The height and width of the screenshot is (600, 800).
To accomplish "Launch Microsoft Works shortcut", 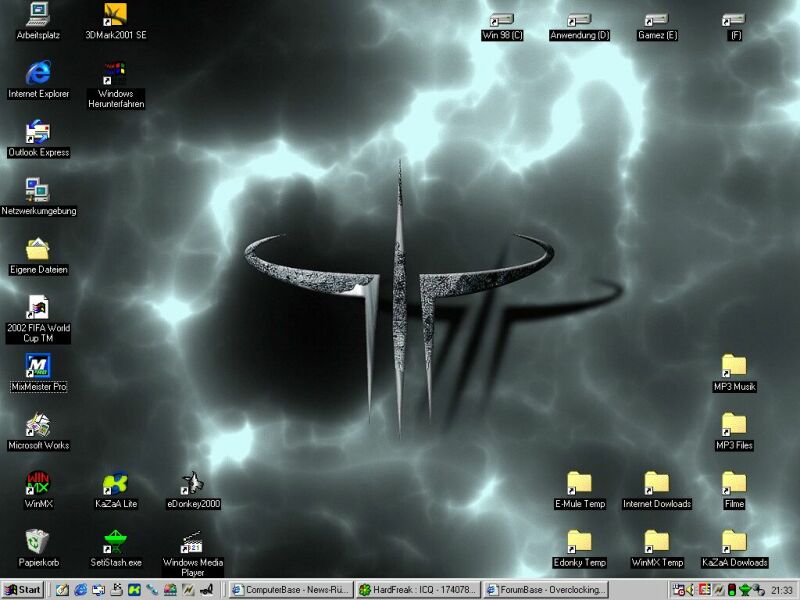I will tap(38, 432).
